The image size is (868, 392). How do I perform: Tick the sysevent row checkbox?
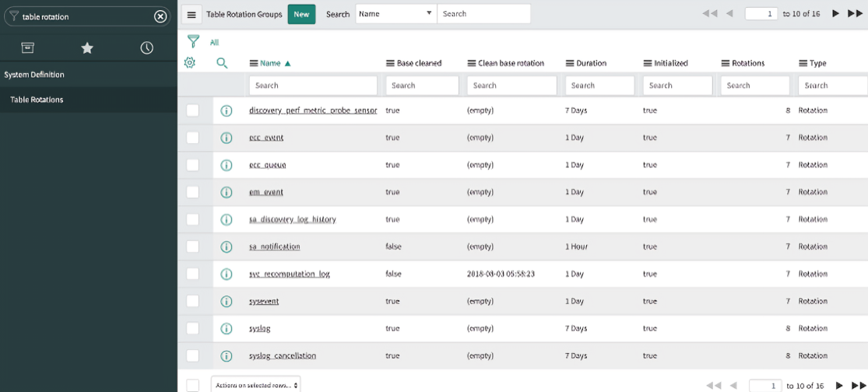tap(193, 301)
